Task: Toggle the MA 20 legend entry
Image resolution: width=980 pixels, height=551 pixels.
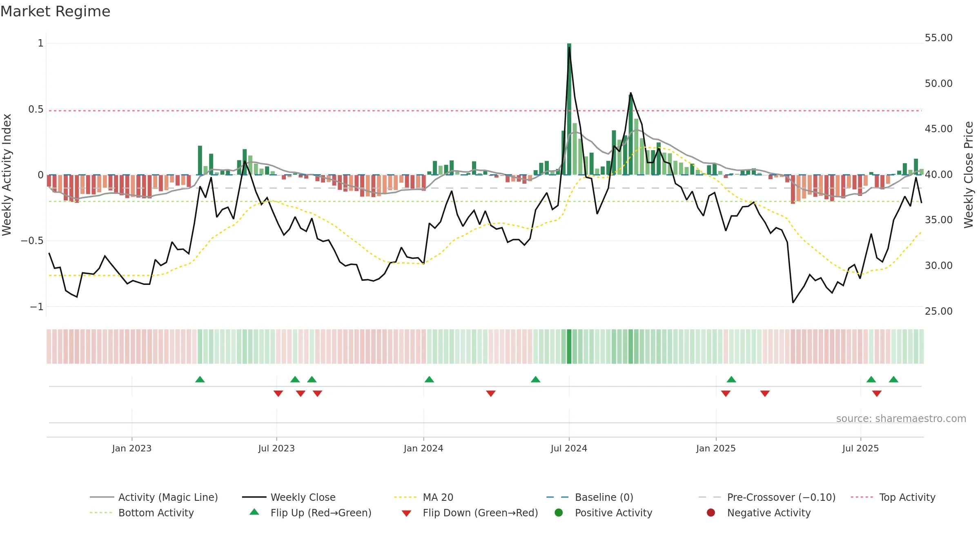Action: [423, 497]
